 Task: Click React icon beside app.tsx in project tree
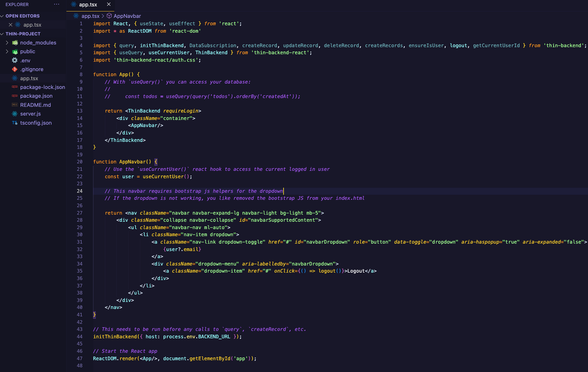[15, 79]
